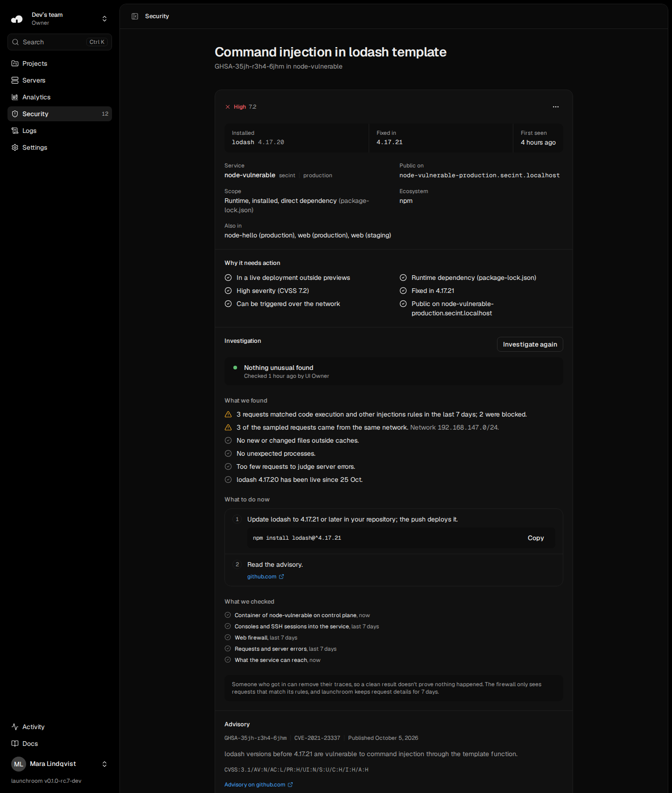Open Logs from the sidebar
672x793 pixels.
[60, 131]
